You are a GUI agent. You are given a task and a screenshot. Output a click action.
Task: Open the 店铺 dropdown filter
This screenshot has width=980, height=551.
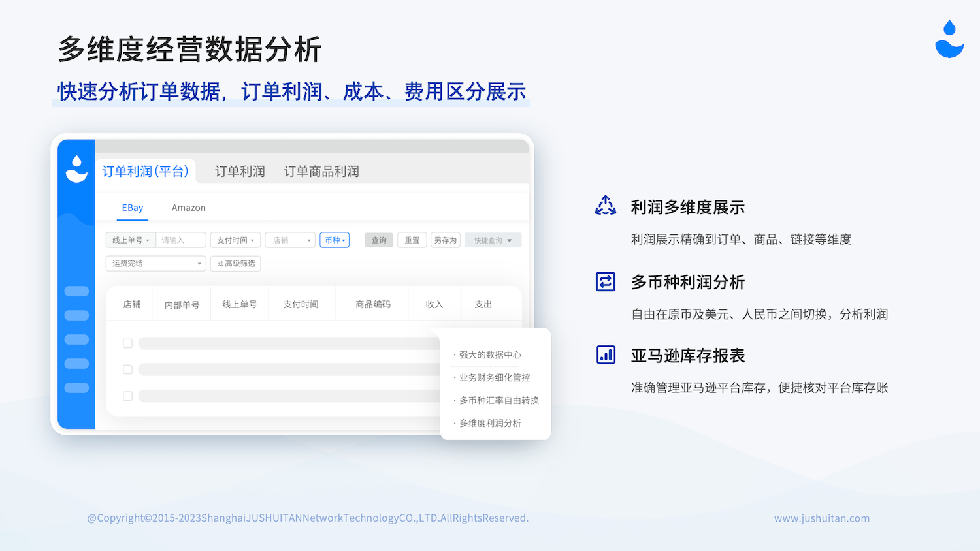pyautogui.click(x=290, y=240)
